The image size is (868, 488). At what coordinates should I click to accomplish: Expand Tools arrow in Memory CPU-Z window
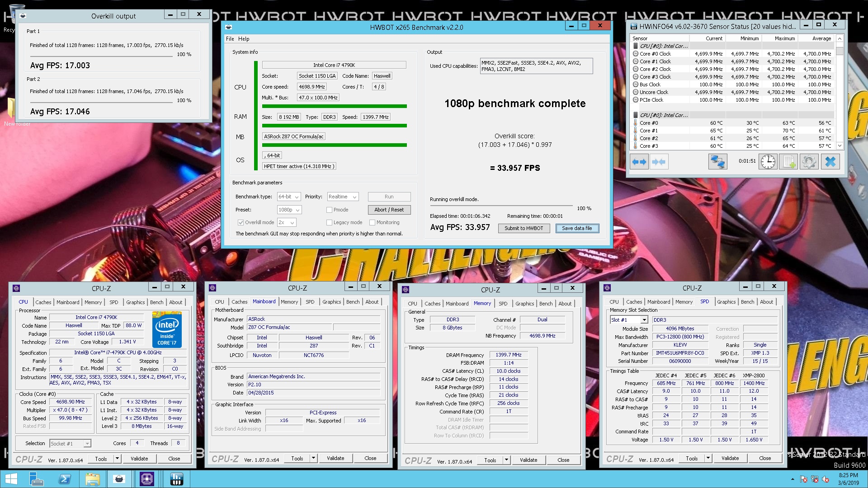[x=506, y=460]
